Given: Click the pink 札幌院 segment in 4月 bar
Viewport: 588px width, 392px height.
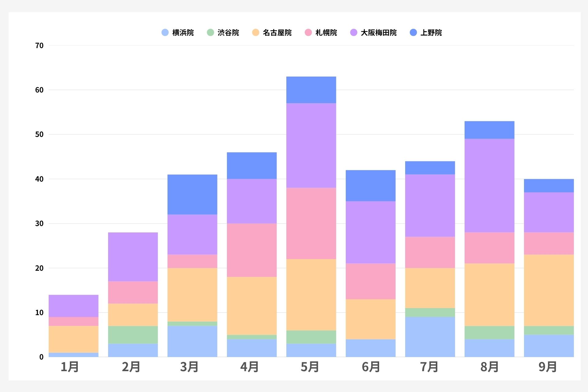Looking at the screenshot, I should [x=252, y=250].
